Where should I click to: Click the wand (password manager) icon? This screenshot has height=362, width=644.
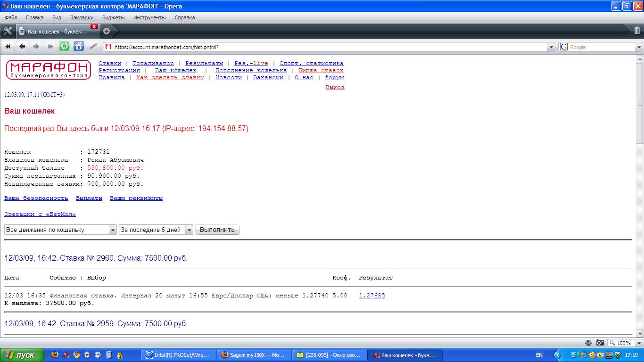[x=93, y=46]
